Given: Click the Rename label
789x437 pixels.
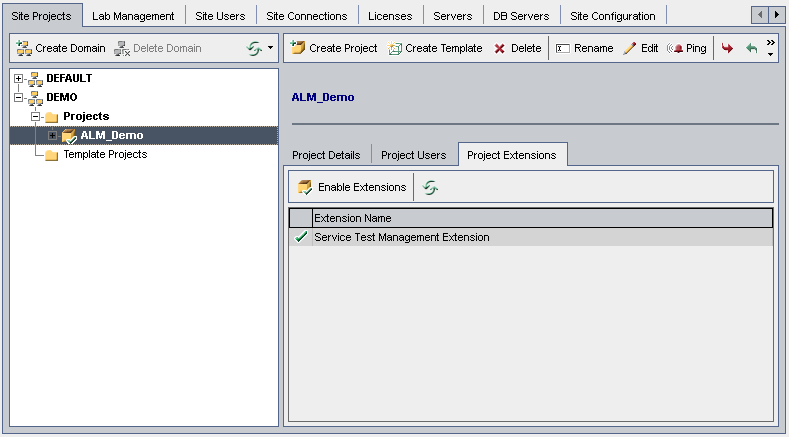Looking at the screenshot, I should click(594, 48).
